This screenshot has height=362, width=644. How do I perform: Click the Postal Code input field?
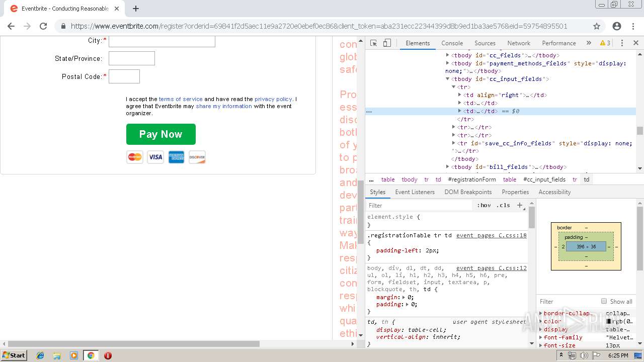click(x=124, y=76)
